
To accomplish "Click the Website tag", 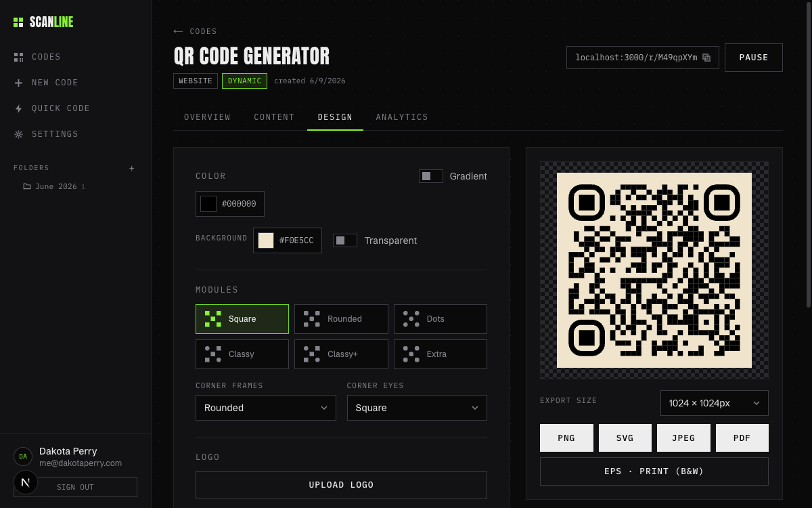I will (x=196, y=81).
